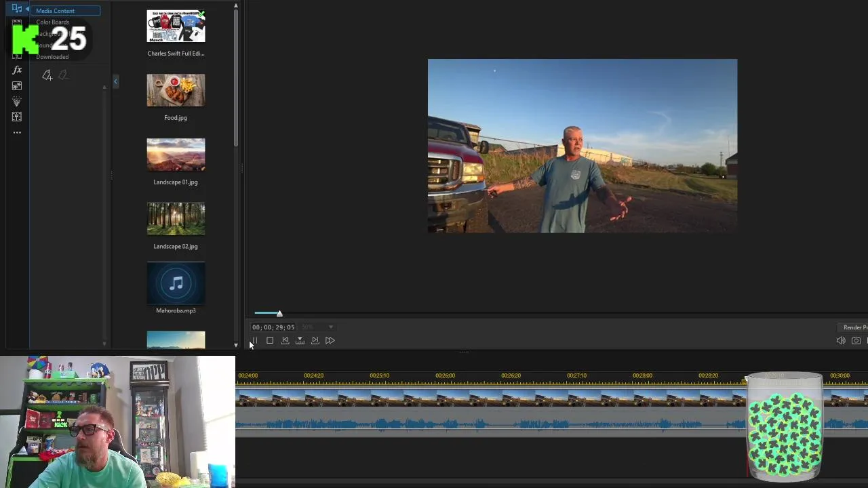
Task: Click the Food.jpg file name
Action: (176, 118)
